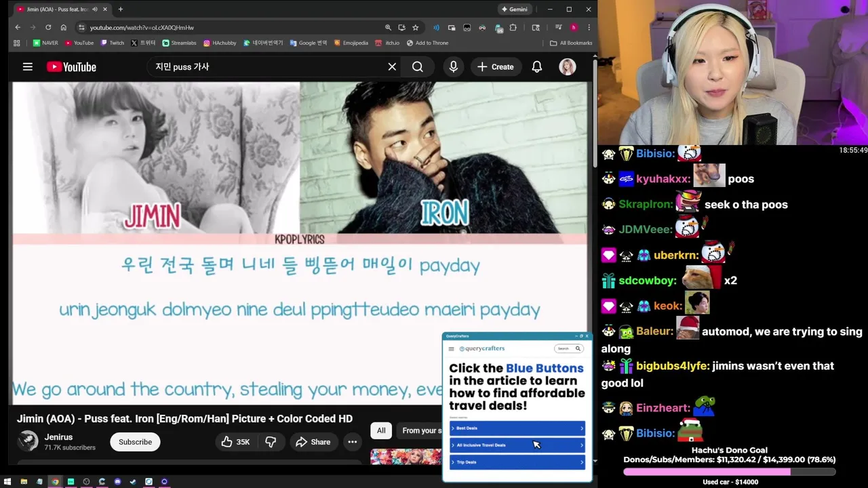Like the video showing 35K
The image size is (868, 488).
[235, 442]
